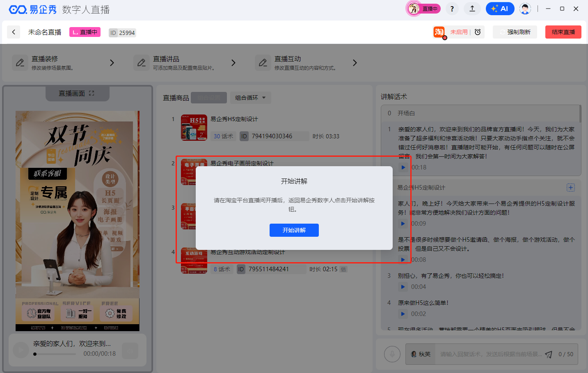Click the microphone voice input icon
This screenshot has width=588, height=373.
(x=392, y=354)
